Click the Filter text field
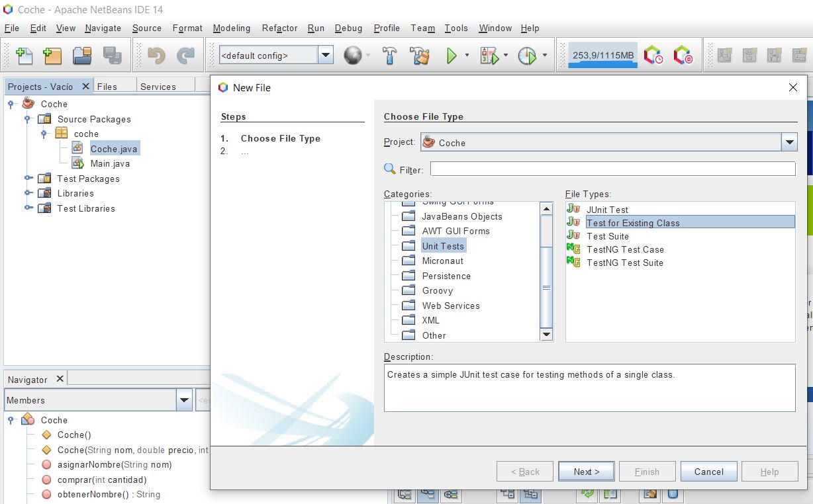The image size is (813, 504). (612, 169)
